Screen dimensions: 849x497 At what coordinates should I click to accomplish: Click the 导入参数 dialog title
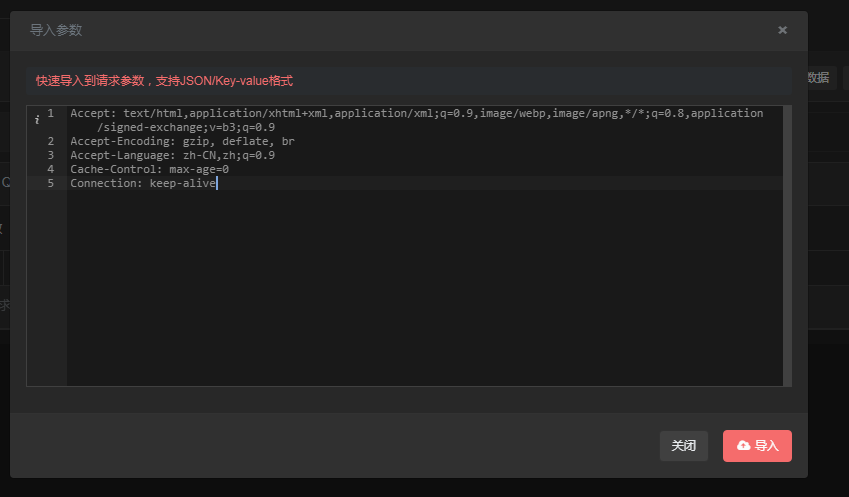56,30
